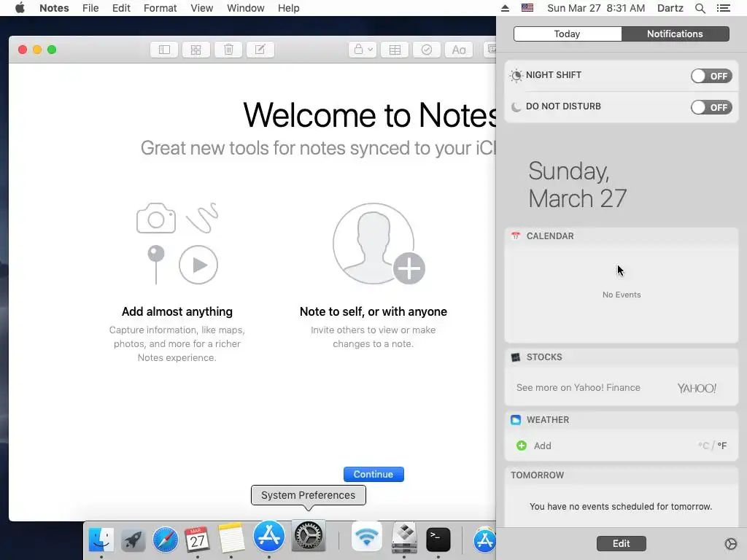
Task: Open the Window menu
Action: point(245,8)
